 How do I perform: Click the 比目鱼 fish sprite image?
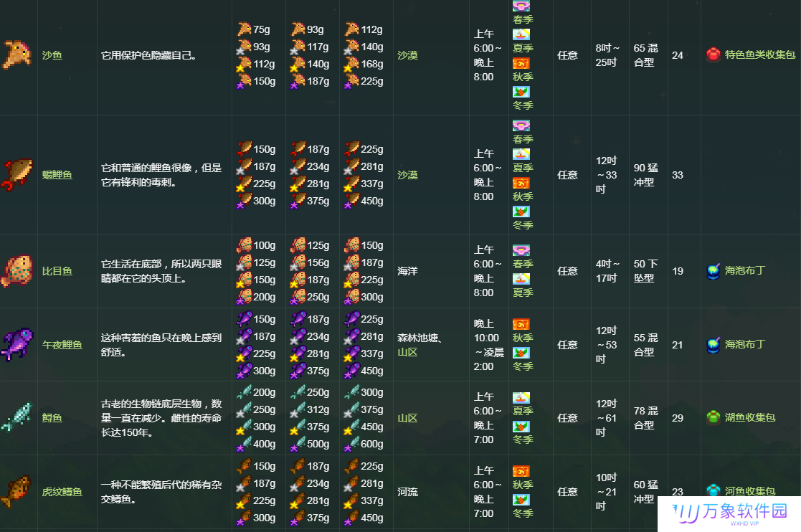17,271
